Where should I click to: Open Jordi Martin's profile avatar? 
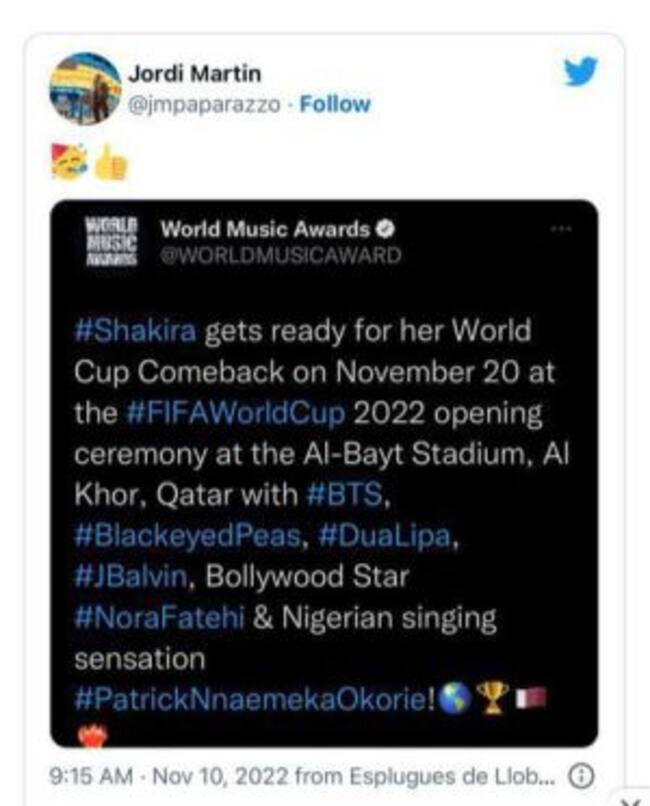point(85,88)
